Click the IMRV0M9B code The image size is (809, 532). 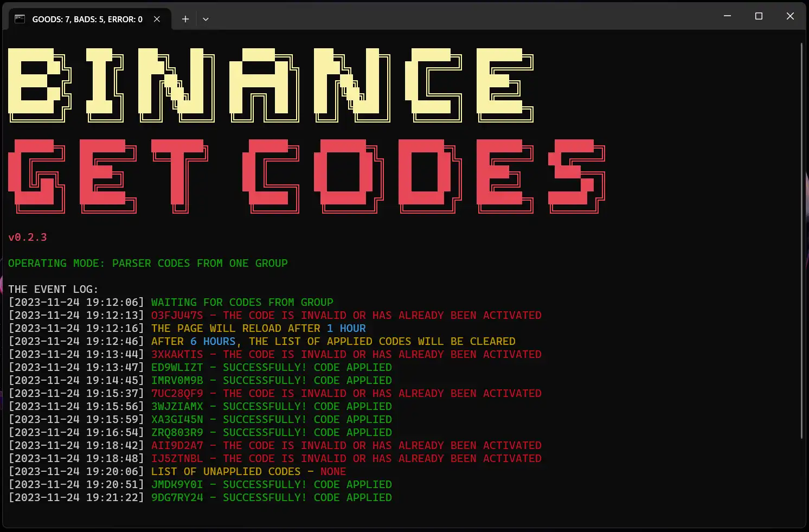pos(177,380)
